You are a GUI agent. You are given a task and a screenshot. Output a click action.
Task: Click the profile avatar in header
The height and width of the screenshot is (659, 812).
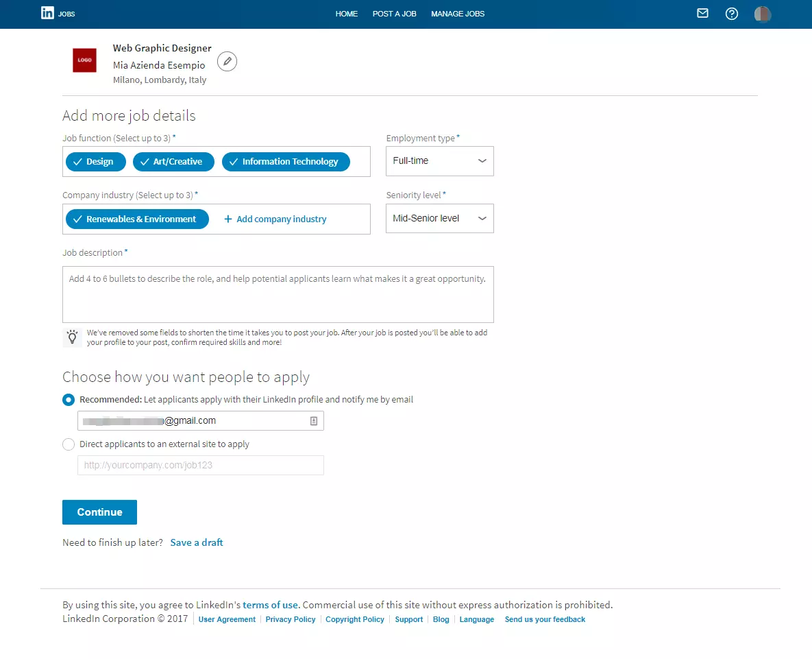(x=763, y=14)
